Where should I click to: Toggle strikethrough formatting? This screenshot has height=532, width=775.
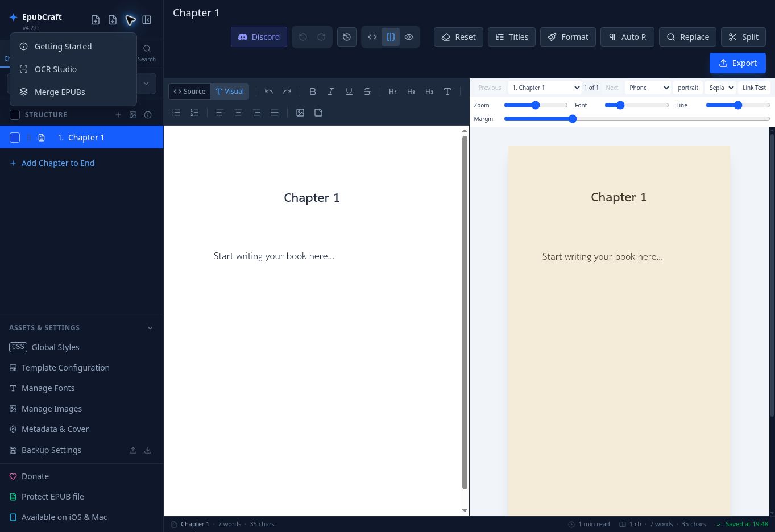(x=367, y=92)
